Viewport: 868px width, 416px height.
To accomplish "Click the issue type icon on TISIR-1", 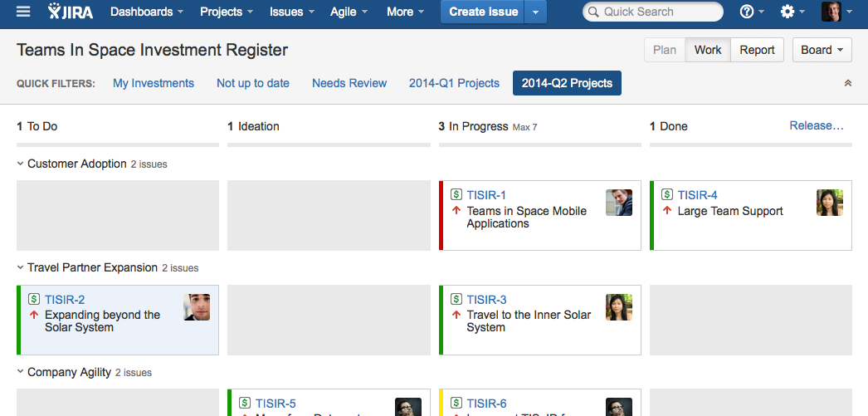I will pyautogui.click(x=456, y=194).
